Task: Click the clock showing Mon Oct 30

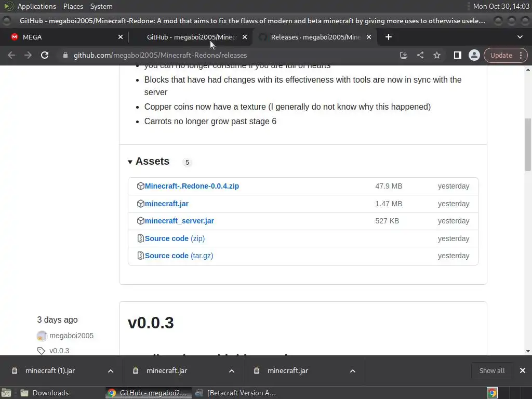Action: pos(501,6)
